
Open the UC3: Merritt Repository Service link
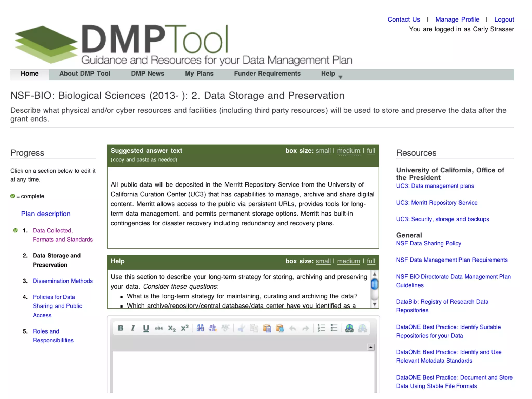pyautogui.click(x=437, y=203)
